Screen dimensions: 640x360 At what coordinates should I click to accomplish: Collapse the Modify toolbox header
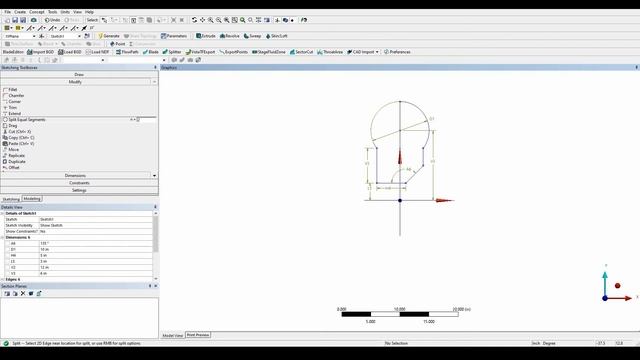point(76,82)
